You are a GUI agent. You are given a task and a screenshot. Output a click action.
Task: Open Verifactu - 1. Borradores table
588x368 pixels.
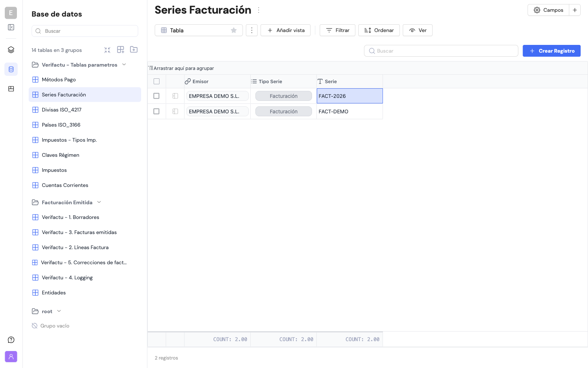pos(85,217)
